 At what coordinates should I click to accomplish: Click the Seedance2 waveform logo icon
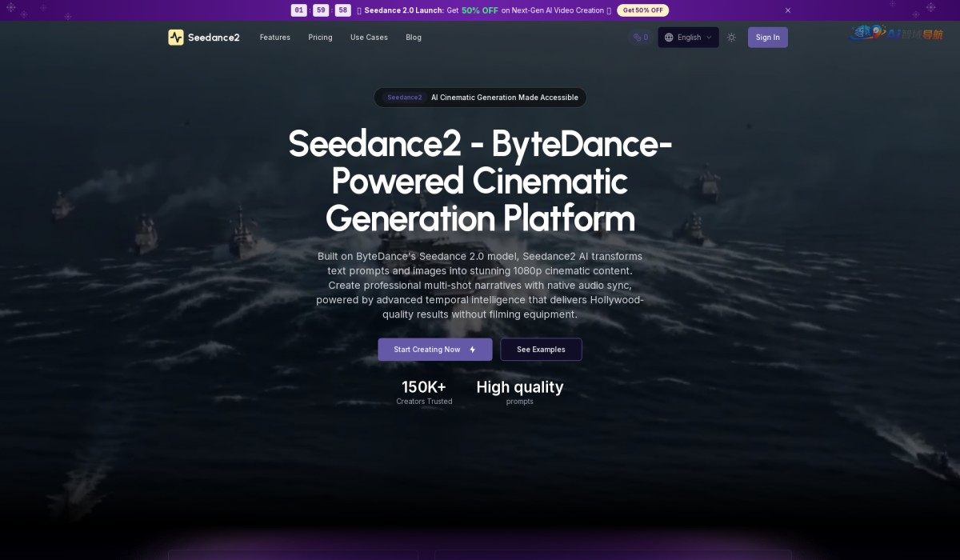click(175, 37)
